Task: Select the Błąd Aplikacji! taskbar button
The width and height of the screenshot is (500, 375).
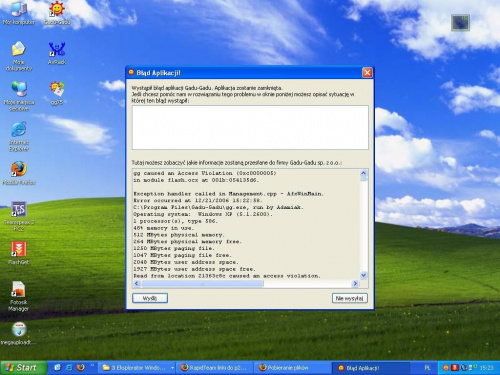Action: coord(371,368)
